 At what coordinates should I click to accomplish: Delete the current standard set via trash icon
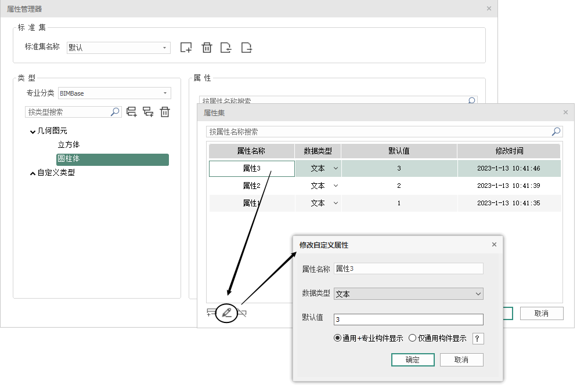click(x=207, y=48)
